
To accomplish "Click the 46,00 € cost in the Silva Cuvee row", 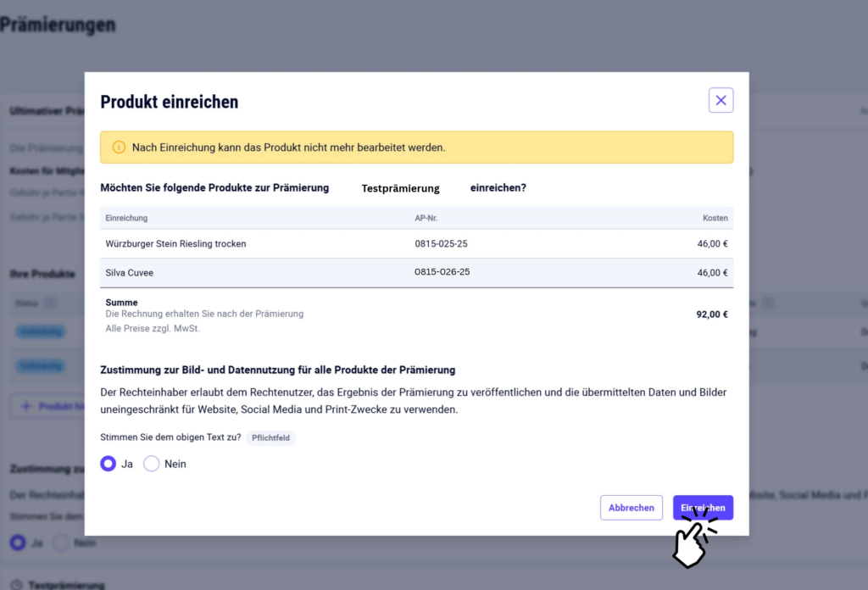I will point(712,273).
